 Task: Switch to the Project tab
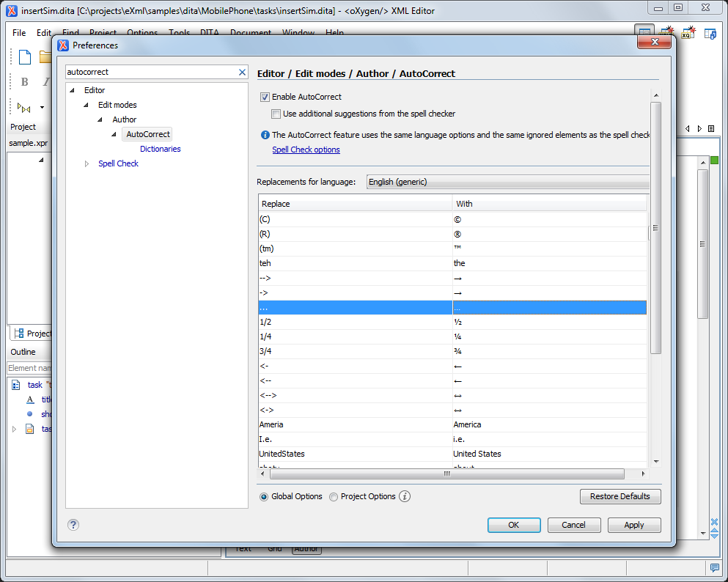[x=32, y=334]
